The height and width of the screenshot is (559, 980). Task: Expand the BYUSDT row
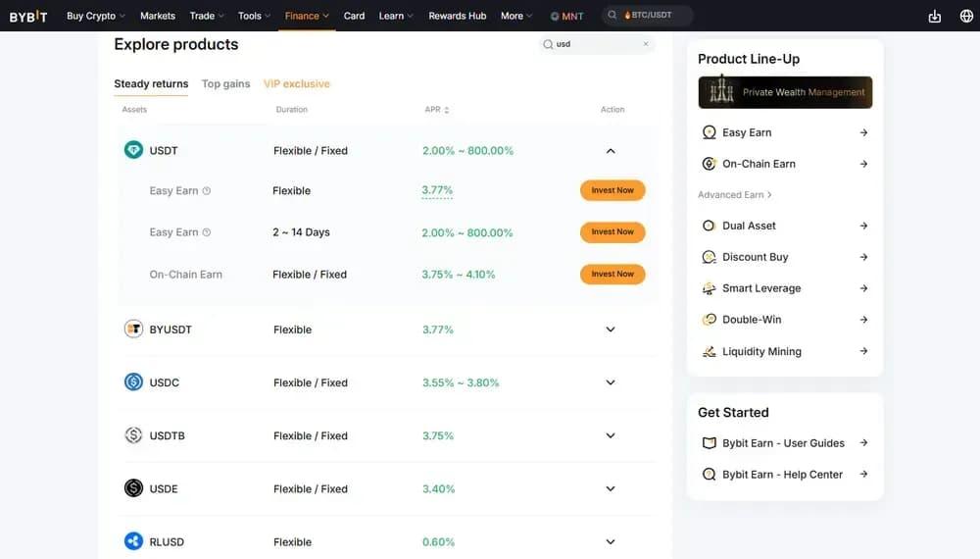click(611, 330)
